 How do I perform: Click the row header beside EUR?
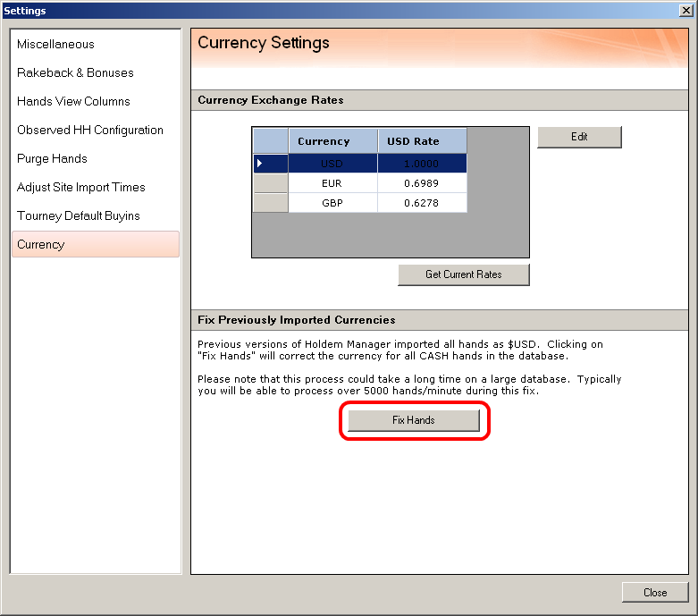270,183
